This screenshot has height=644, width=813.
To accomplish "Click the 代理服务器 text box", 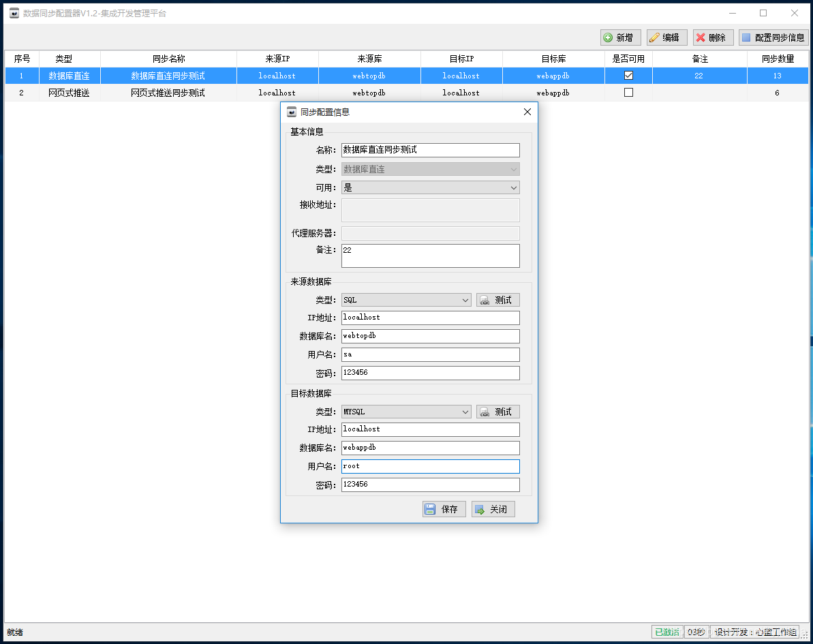I will tap(430, 233).
